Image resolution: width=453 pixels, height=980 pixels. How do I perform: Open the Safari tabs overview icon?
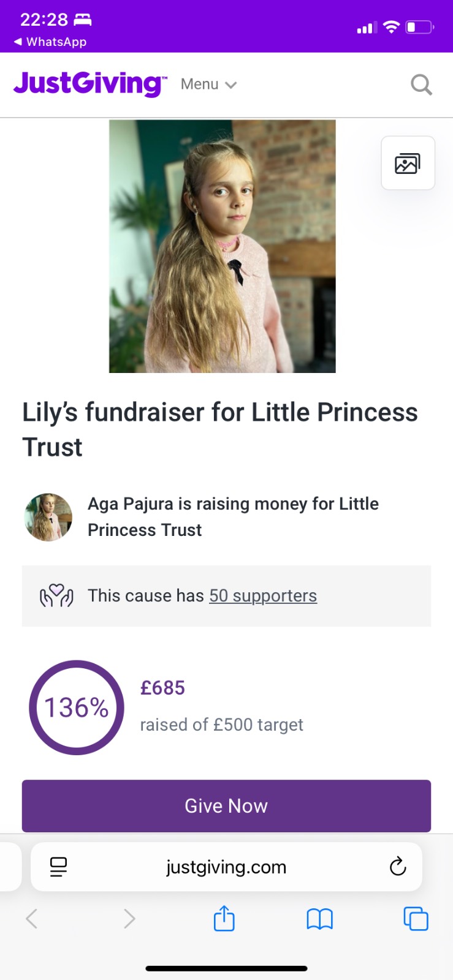pyautogui.click(x=416, y=918)
